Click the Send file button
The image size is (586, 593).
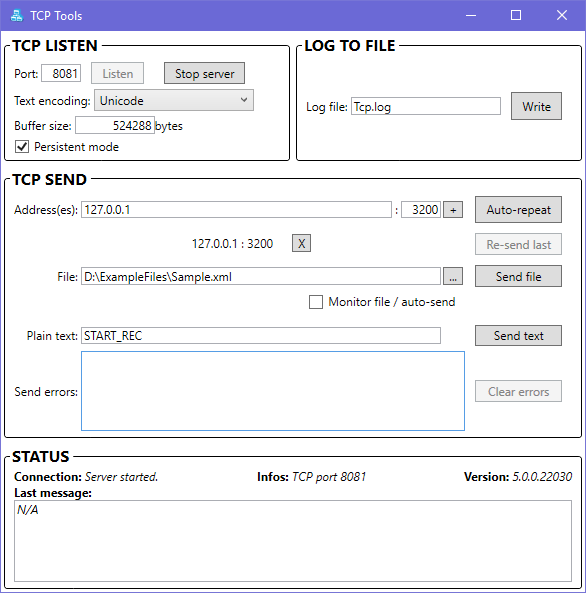(518, 276)
